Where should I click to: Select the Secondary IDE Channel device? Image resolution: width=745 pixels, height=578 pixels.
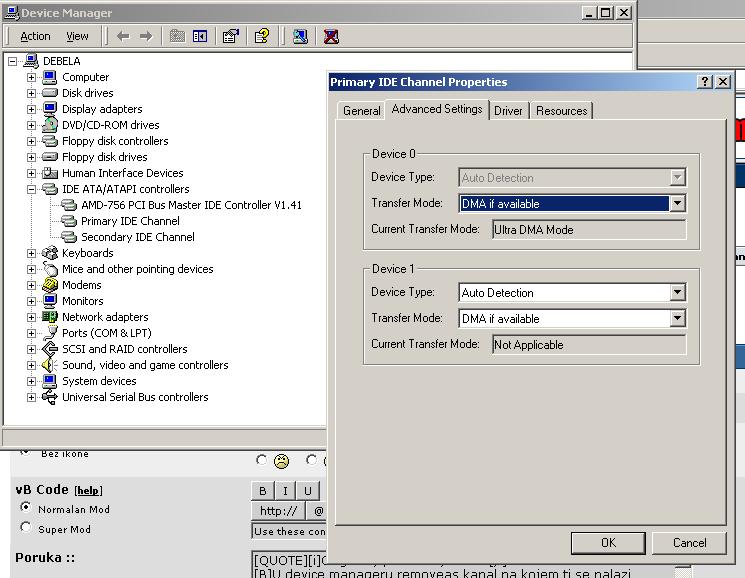137,237
